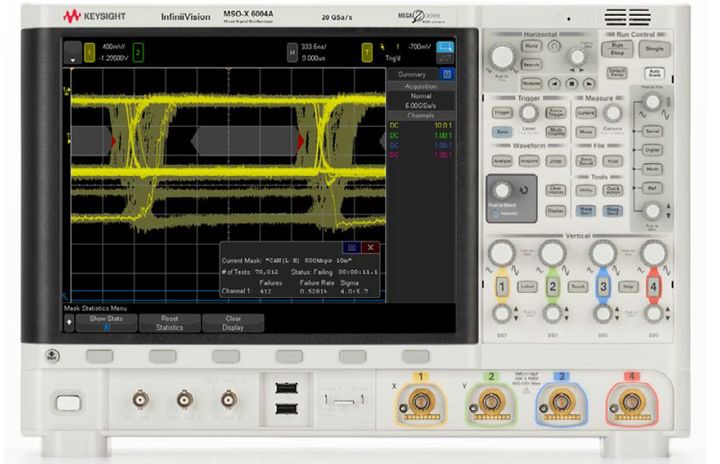Screen dimensions: 720x464
Task: Toggle the Show Stats softkey
Action: (x=106, y=323)
